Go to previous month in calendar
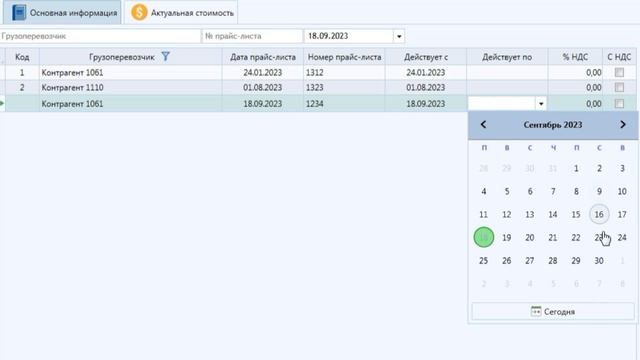Viewport: 640px width, 360px height. (483, 124)
